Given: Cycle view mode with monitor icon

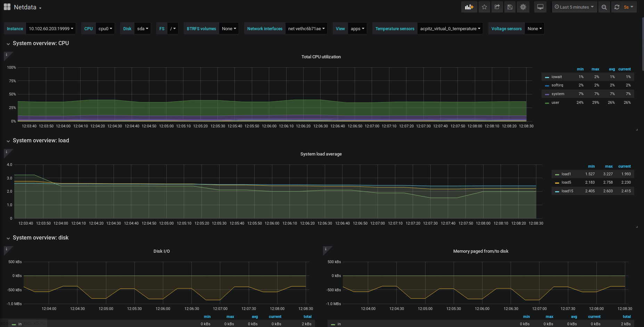Looking at the screenshot, I should 540,7.
